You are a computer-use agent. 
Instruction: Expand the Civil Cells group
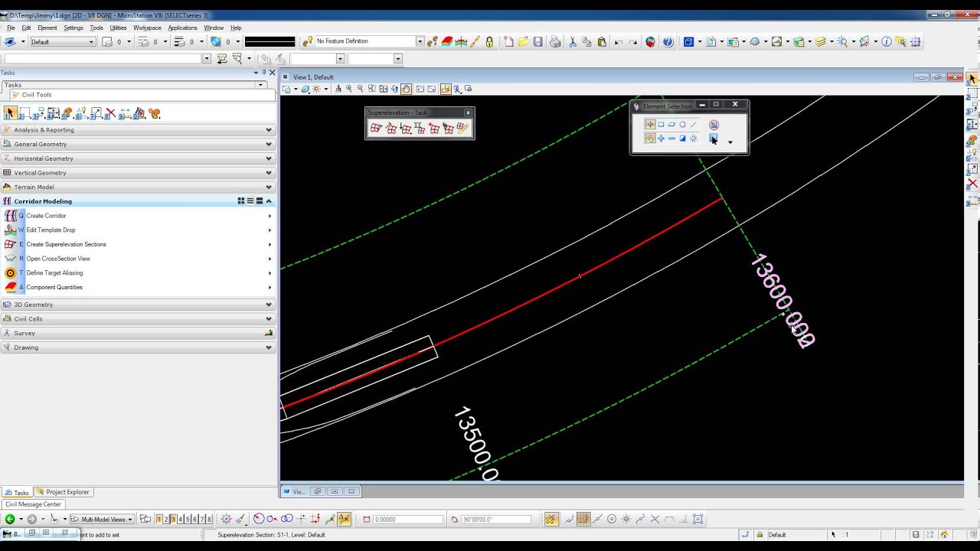138,318
